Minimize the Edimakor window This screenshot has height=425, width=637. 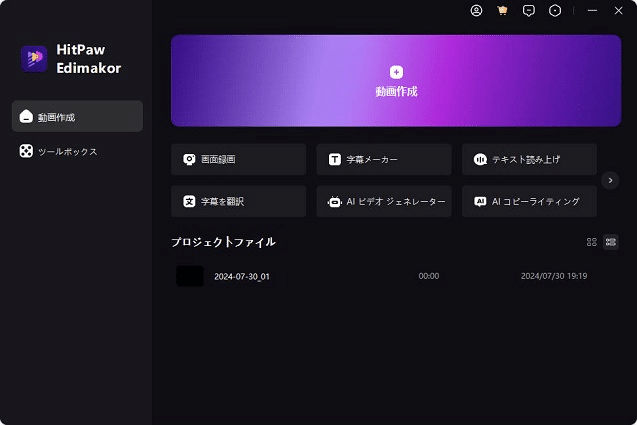(x=592, y=11)
